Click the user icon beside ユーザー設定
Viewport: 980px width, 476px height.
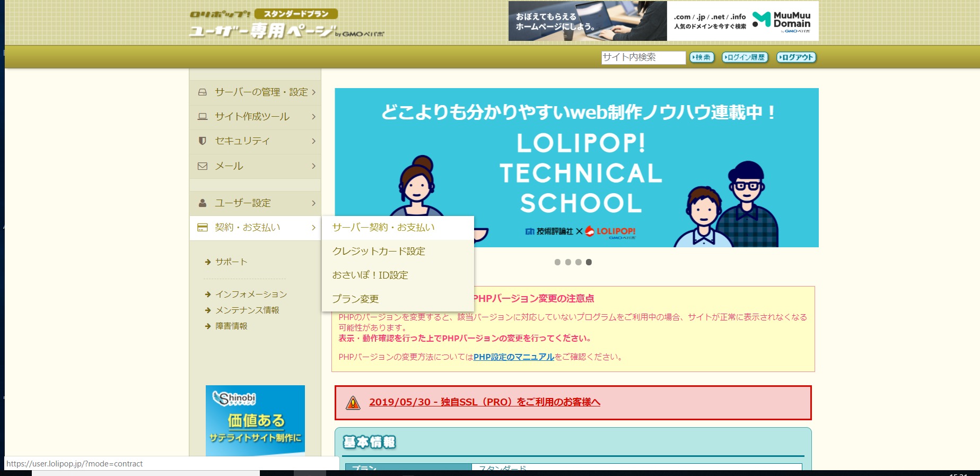(202, 203)
